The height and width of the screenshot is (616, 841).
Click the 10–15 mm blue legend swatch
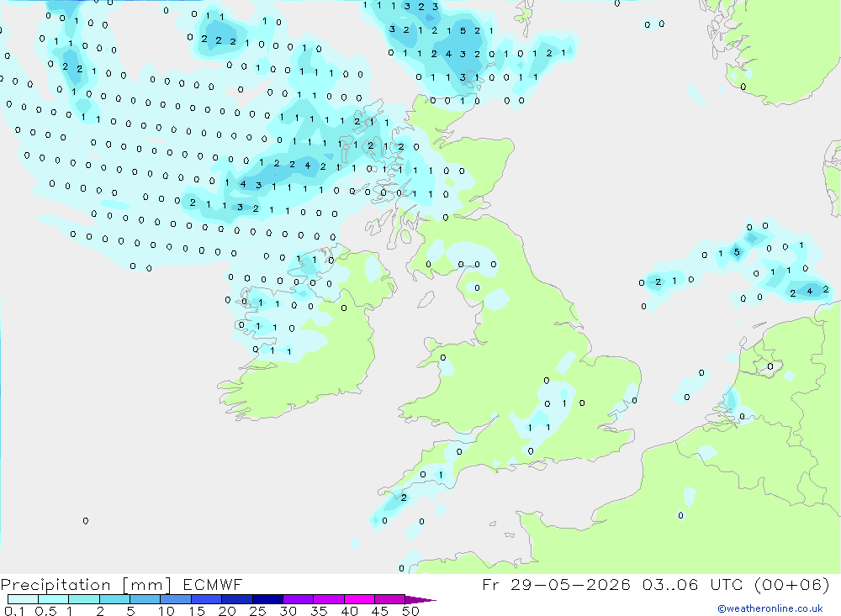(x=176, y=599)
